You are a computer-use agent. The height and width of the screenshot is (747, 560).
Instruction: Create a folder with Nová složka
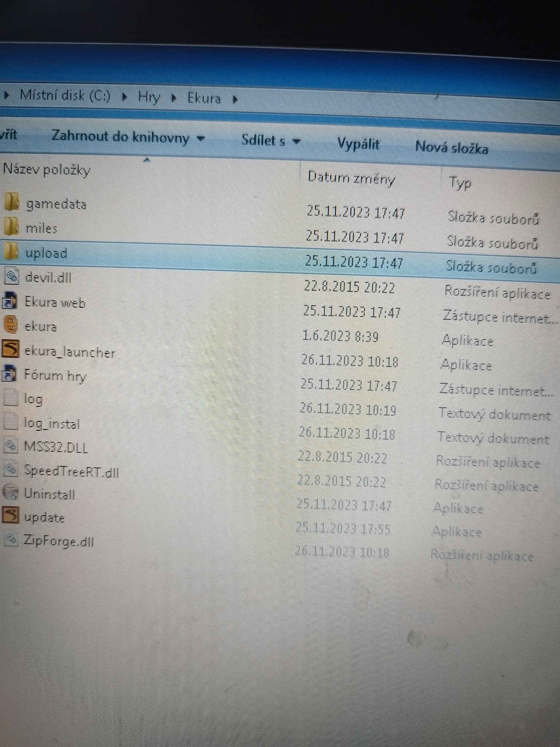click(451, 148)
